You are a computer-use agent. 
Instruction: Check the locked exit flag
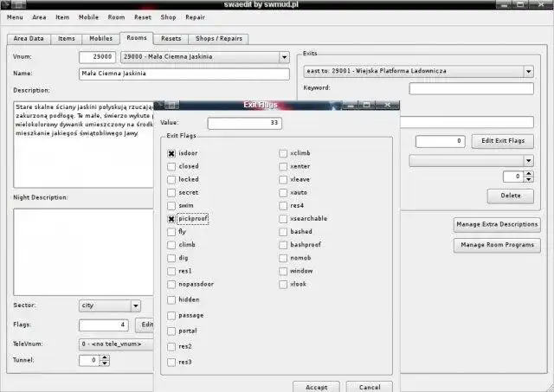171,179
